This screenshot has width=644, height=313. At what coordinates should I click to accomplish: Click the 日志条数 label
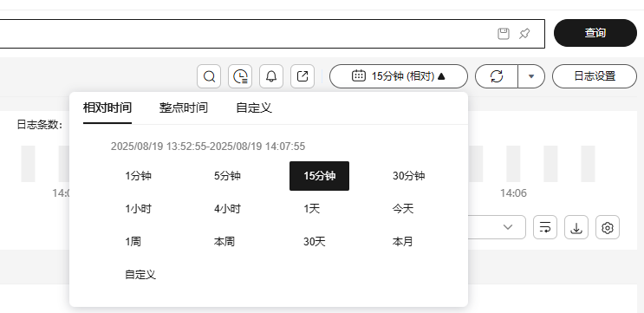pyautogui.click(x=39, y=125)
